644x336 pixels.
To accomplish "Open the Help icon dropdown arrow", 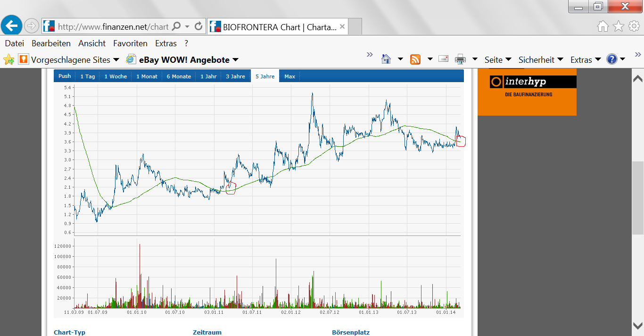I will (x=622, y=59).
